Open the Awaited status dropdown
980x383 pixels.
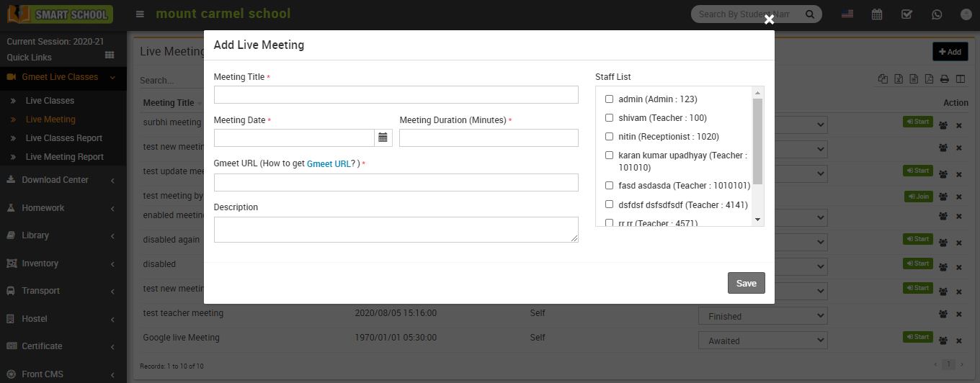[762, 341]
